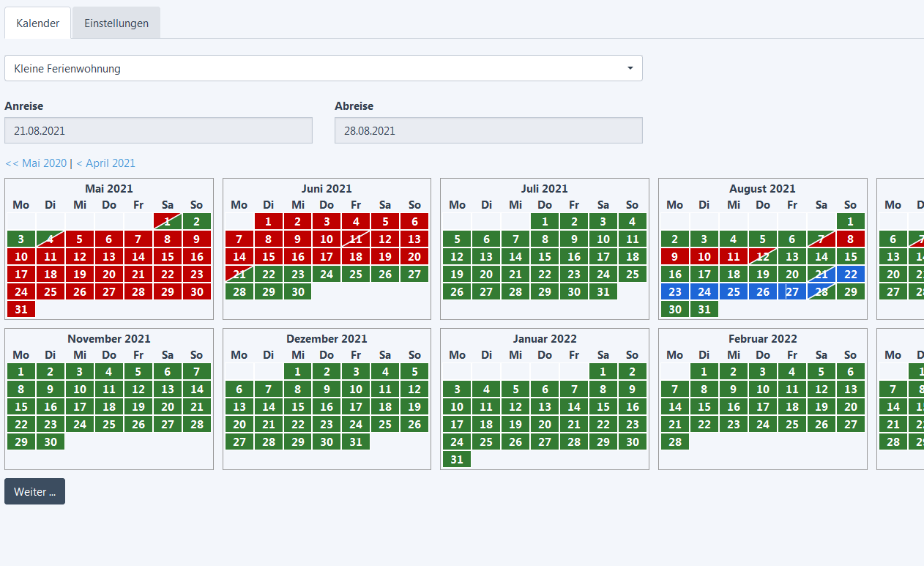
Task: Select day 1 in November 2021
Action: coord(21,371)
